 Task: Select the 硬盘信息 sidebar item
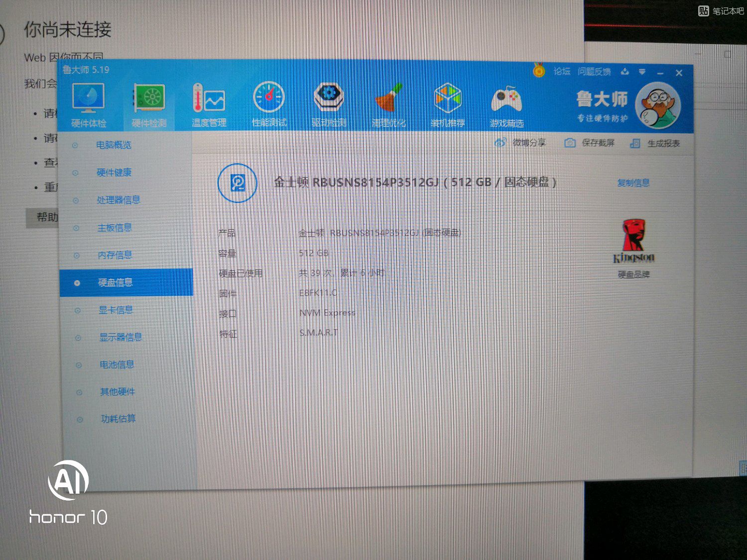[x=126, y=282]
